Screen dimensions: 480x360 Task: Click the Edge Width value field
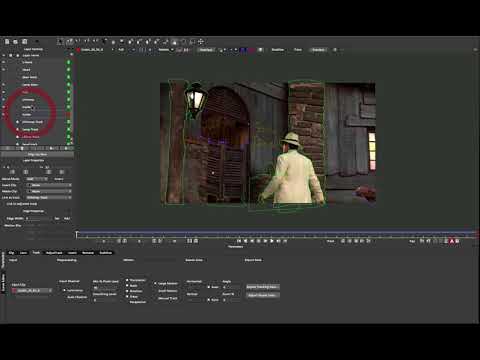tap(39, 218)
